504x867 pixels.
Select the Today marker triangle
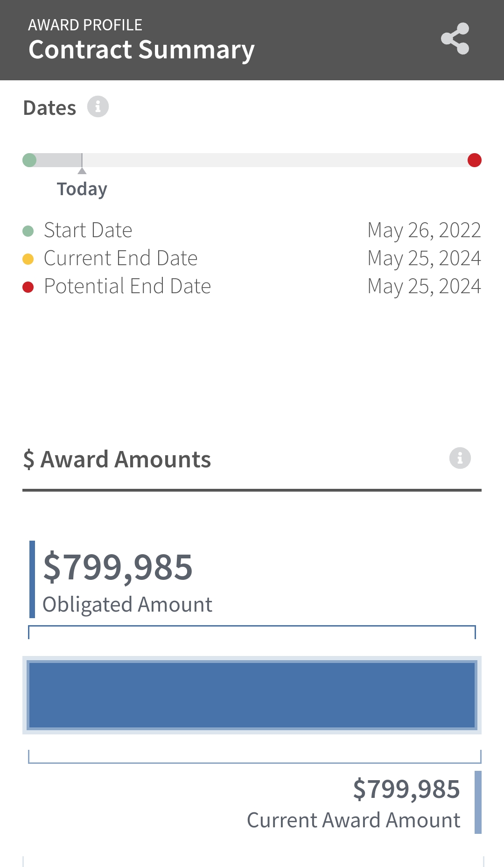click(x=82, y=171)
